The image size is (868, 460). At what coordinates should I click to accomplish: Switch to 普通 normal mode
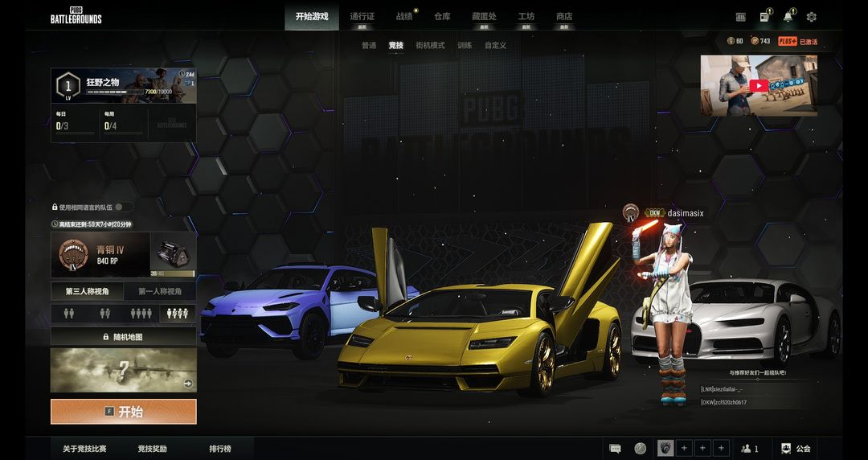pos(369,46)
